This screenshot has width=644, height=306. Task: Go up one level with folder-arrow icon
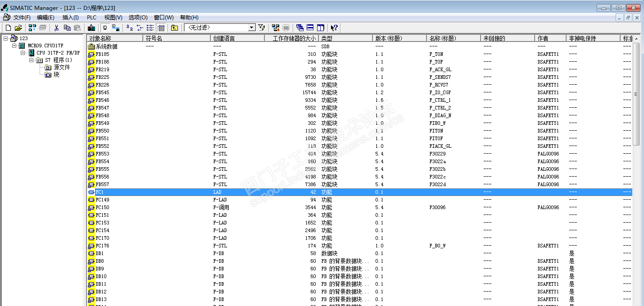click(x=174, y=27)
